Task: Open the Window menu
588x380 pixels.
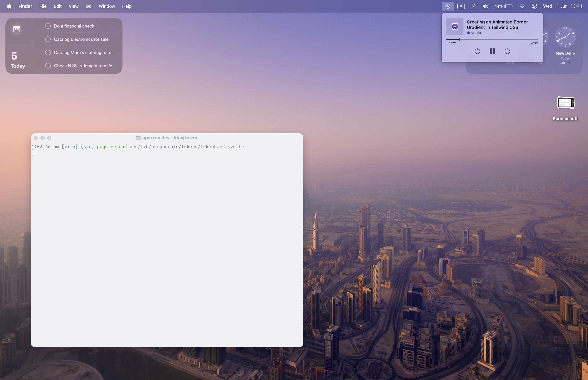Action: pyautogui.click(x=106, y=6)
